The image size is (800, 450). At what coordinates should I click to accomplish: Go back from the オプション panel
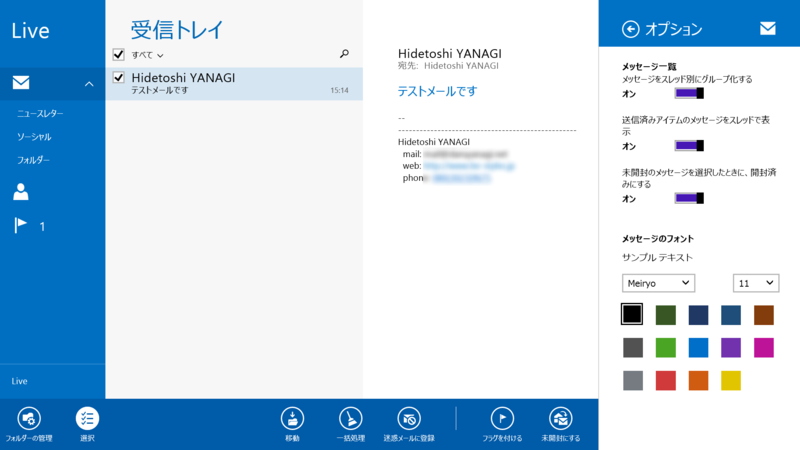631,29
